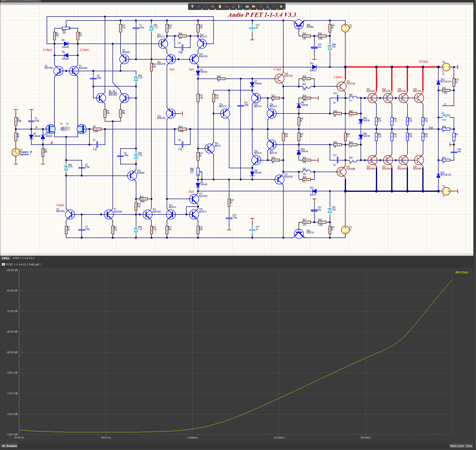476x450 pixels.
Task: Select the Dz1 4.7V zener diode
Action: (x=66, y=168)
